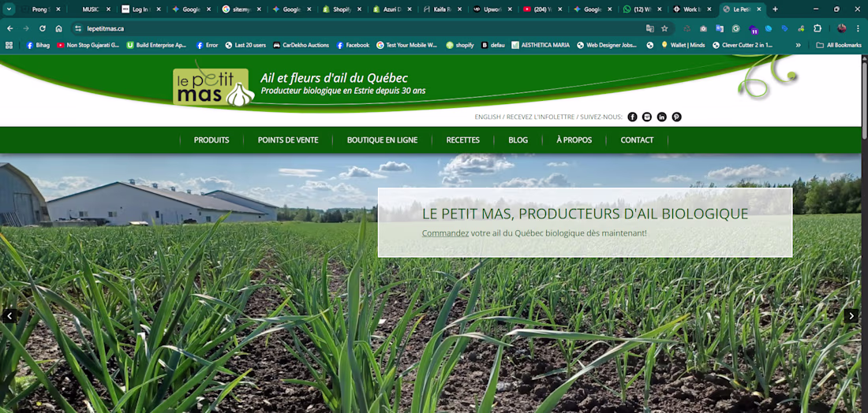Show the hidden bookmarks via the double chevron

(x=799, y=46)
